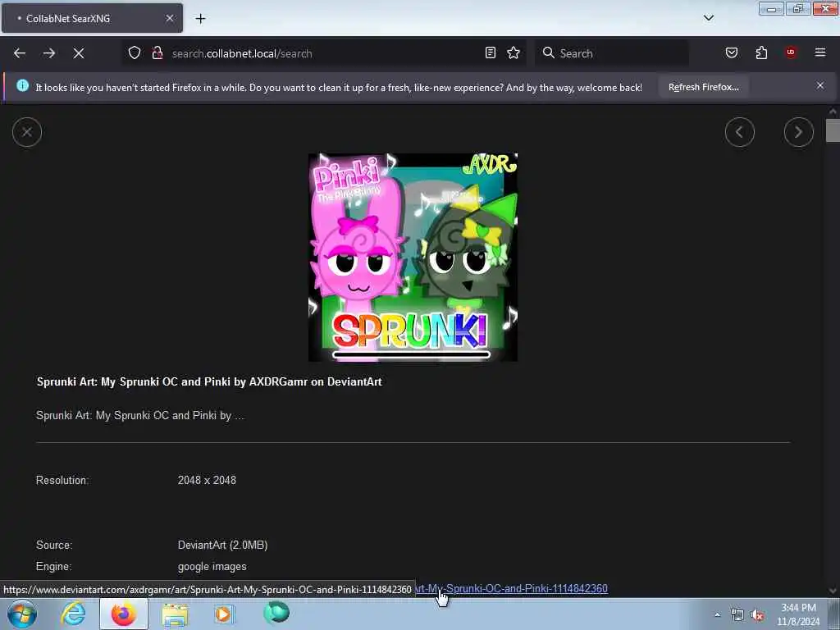Click the address bar URL field
840x630 pixels.
[x=324, y=53]
